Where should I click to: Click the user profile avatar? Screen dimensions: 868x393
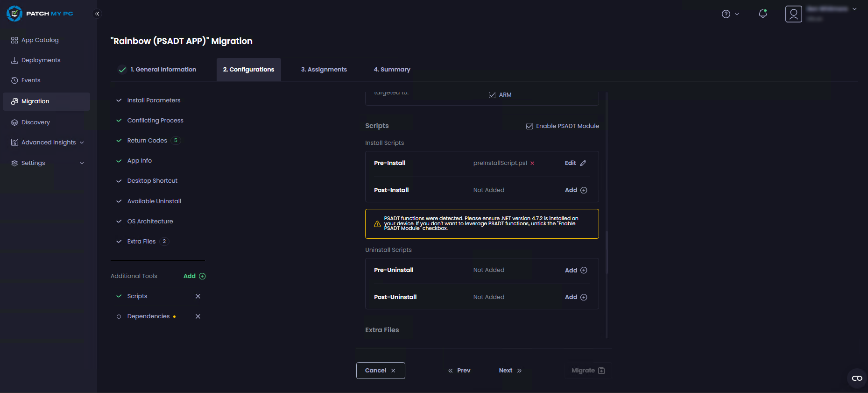[793, 14]
